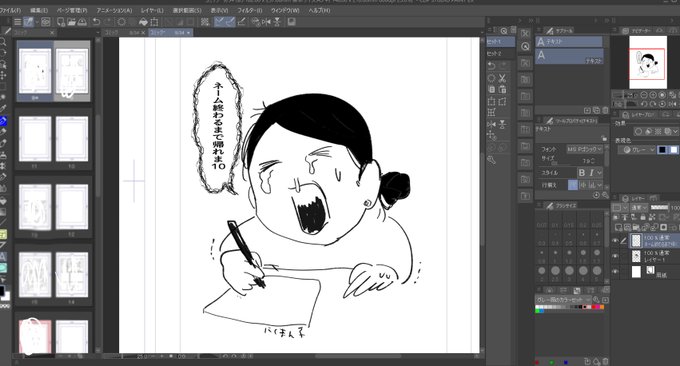
Task: Open the effect options arrow in Layer Property
Action: 676,131
